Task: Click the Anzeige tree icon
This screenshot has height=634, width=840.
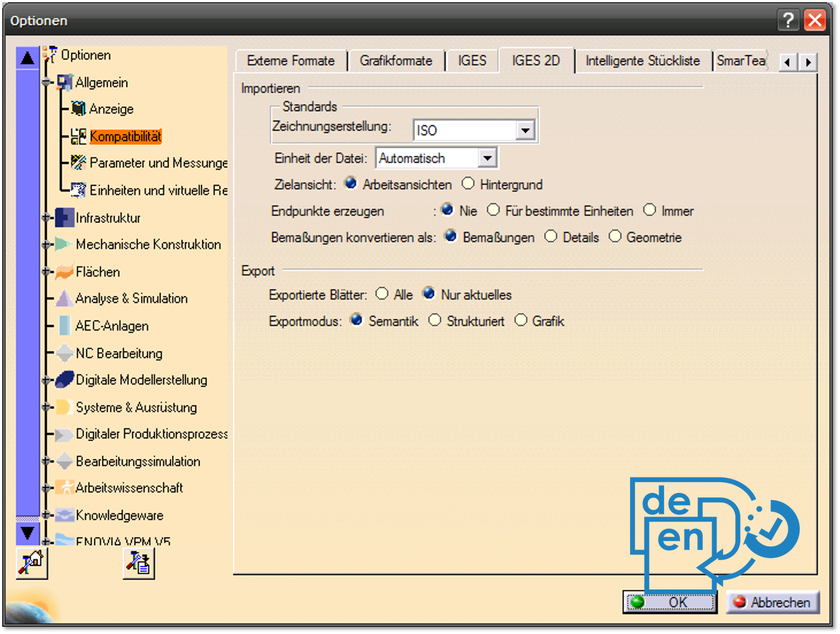Action: pyautogui.click(x=79, y=109)
